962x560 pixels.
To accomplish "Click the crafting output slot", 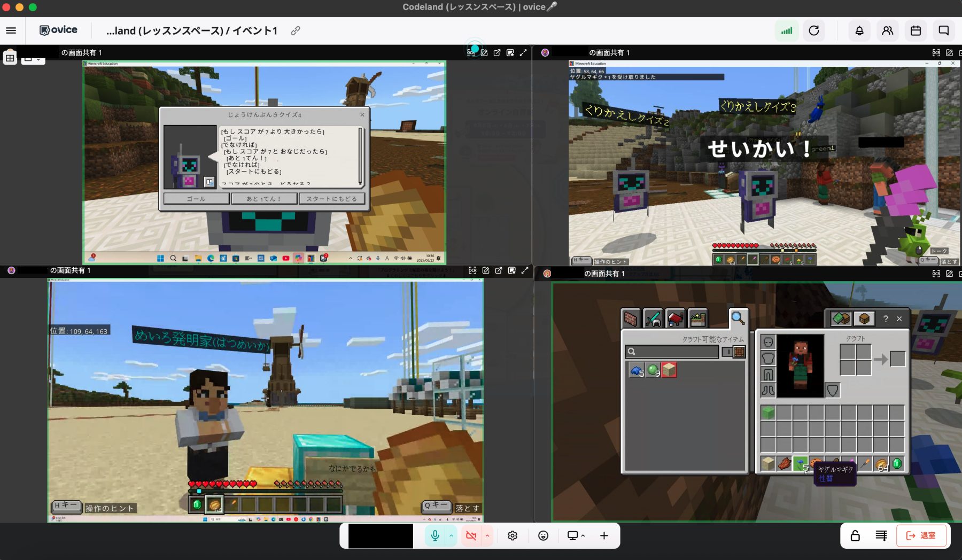I will pos(898,359).
